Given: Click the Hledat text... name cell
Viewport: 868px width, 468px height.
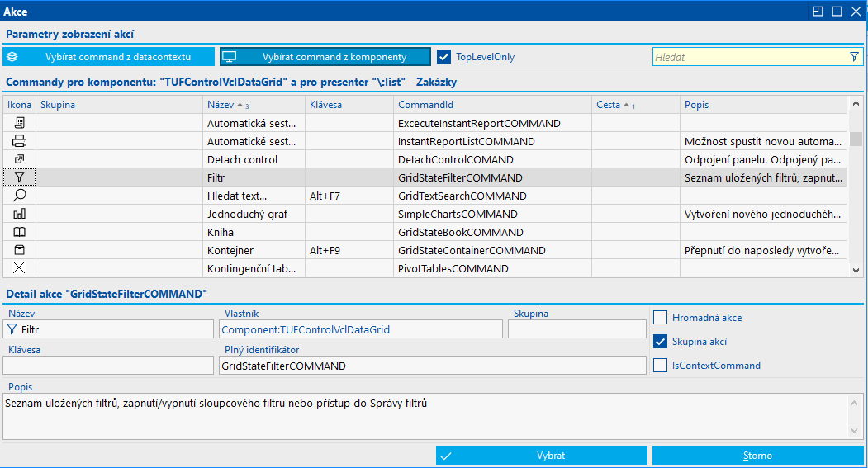Looking at the screenshot, I should (x=254, y=196).
